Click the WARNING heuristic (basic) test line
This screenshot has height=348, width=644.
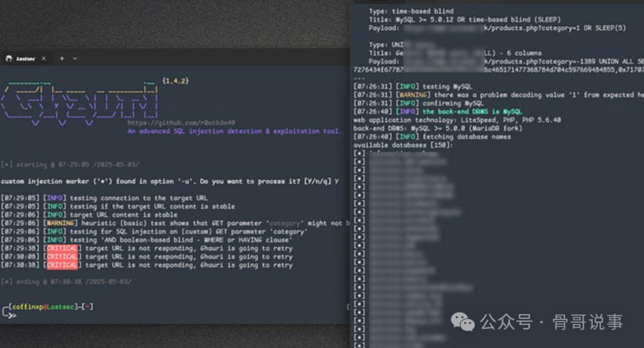175,223
